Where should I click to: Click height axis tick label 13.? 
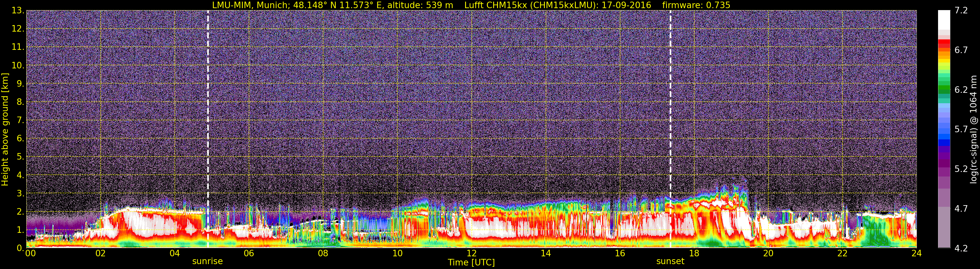(18, 11)
